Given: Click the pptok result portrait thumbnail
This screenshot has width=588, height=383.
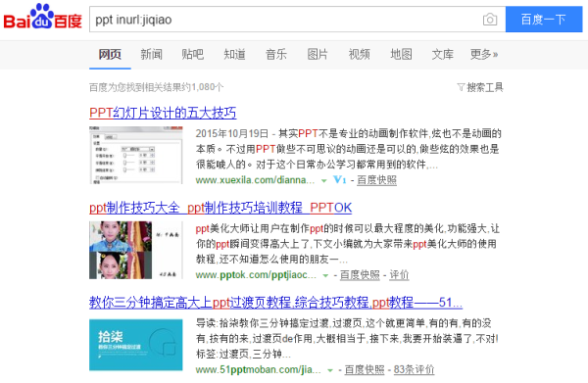Looking at the screenshot, I should pyautogui.click(x=136, y=250).
